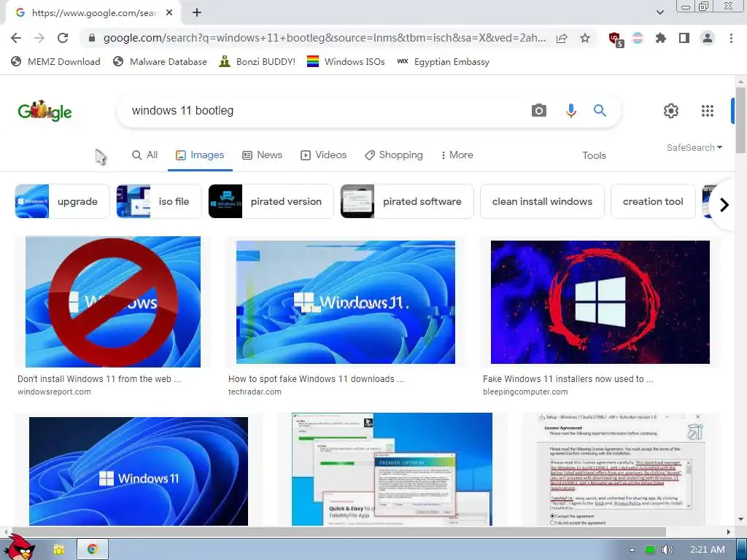Viewport: 747px width, 560px height.
Task: Open the volume speaker tray icon
Action: pyautogui.click(x=667, y=550)
